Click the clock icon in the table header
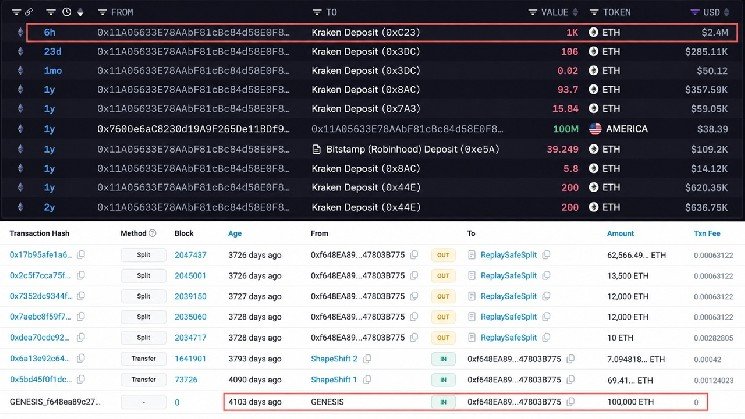745x419 pixels. 67,12
